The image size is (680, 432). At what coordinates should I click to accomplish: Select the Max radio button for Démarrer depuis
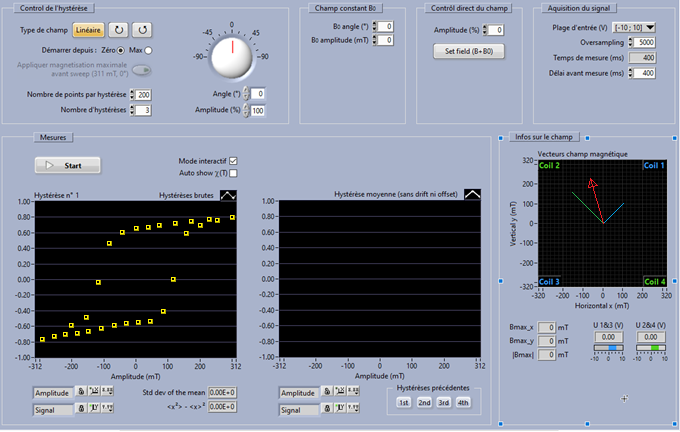(x=149, y=49)
